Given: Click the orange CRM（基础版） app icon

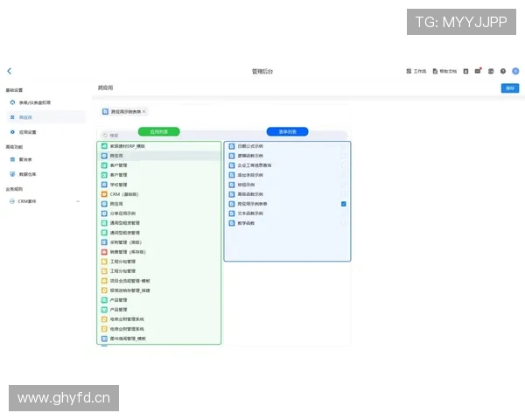Looking at the screenshot, I should tap(104, 194).
